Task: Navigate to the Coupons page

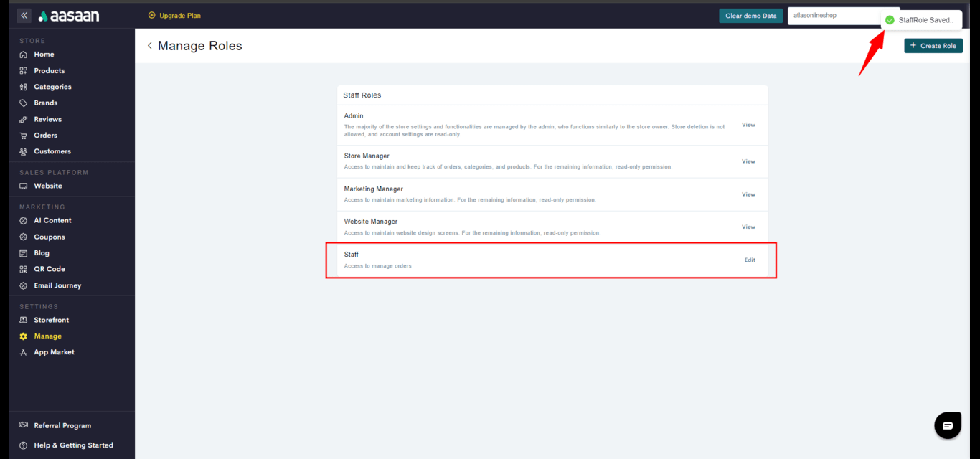Action: [x=49, y=237]
